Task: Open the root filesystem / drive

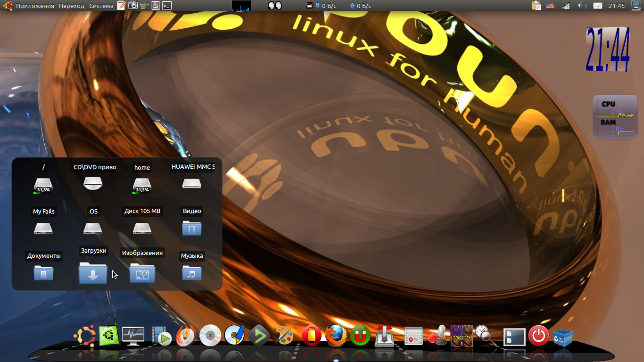Action: tap(43, 184)
